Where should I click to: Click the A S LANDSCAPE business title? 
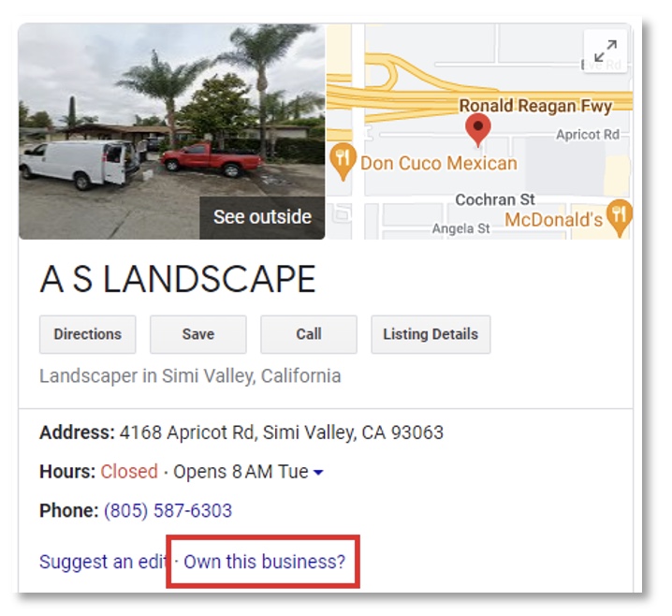coord(178,280)
